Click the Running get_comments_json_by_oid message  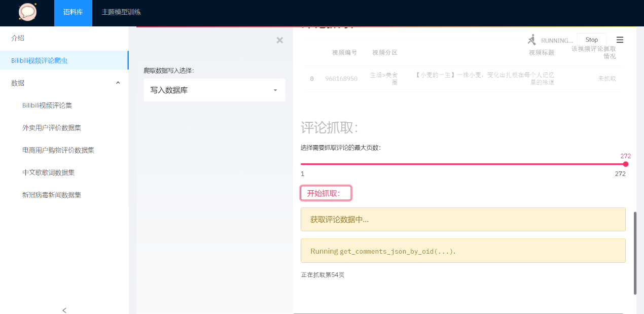(x=463, y=251)
